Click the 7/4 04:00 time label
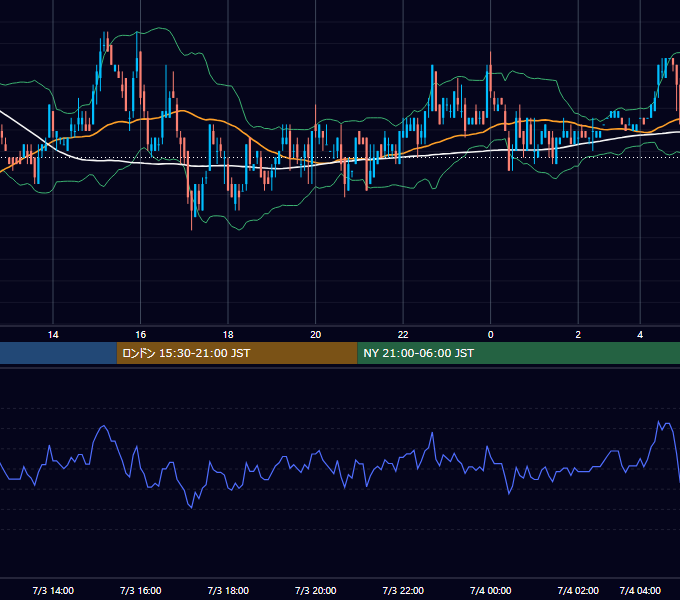 (640, 590)
